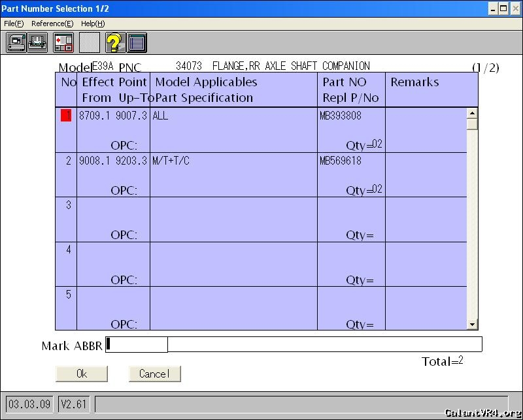
Task: Click the red arrow page navigation icon
Action: pos(63,42)
